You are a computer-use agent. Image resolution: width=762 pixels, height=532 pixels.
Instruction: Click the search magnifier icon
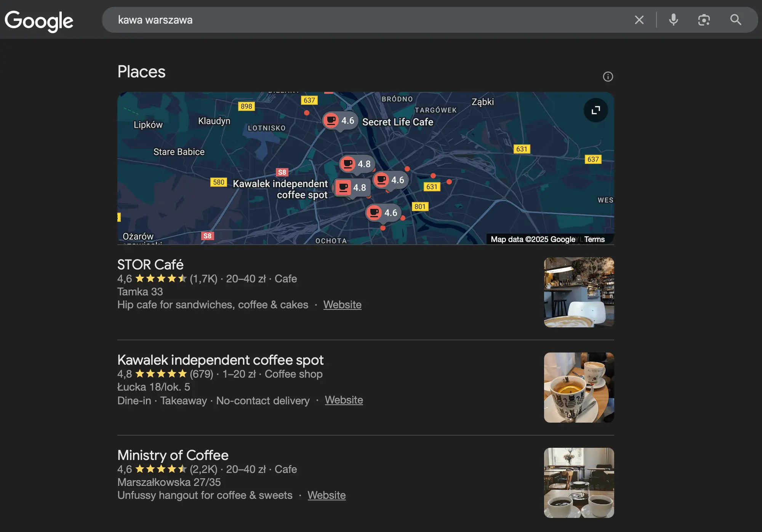(735, 20)
